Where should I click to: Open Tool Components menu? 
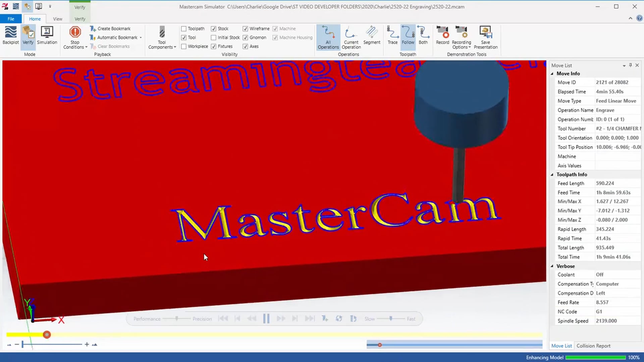pyautogui.click(x=162, y=38)
